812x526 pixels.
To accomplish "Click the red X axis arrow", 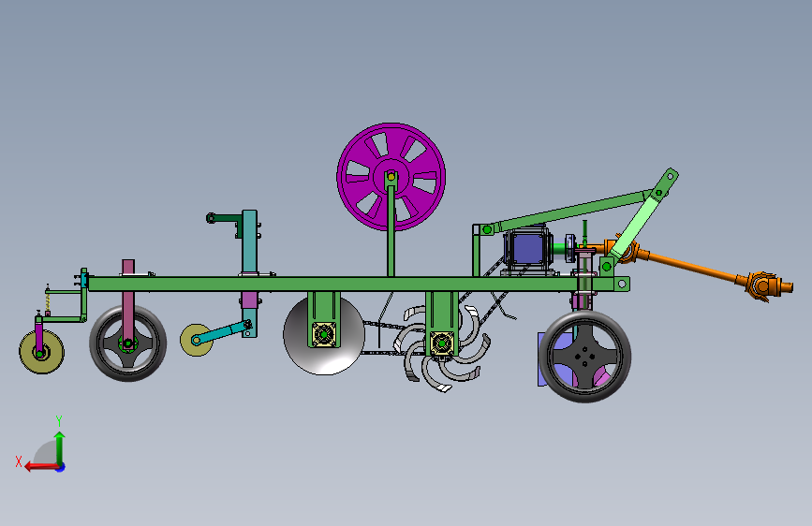I will click(x=42, y=467).
